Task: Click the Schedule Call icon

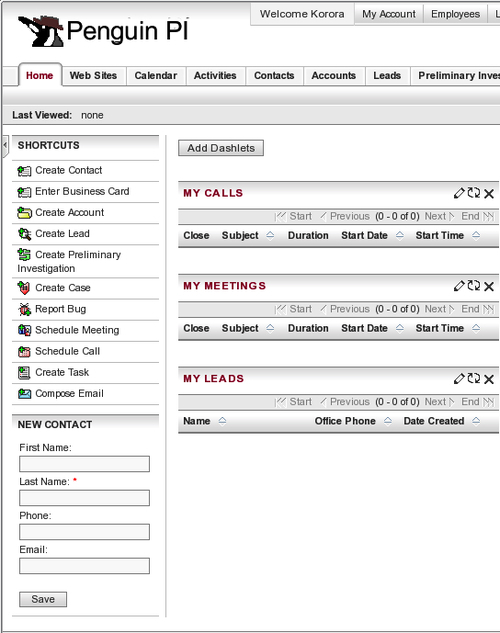Action: point(24,352)
